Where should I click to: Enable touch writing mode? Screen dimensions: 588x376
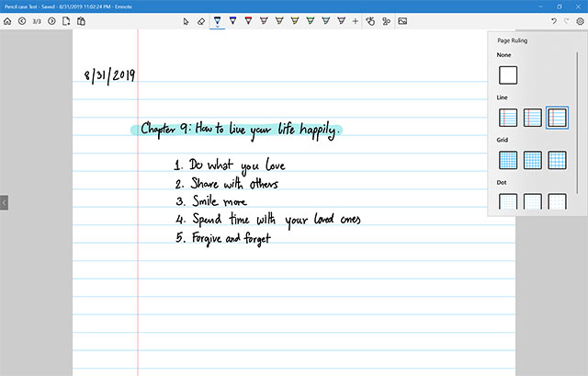372,20
